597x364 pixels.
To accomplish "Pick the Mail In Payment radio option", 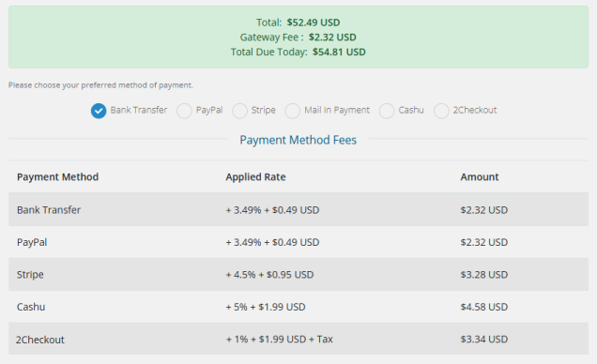I will point(293,111).
